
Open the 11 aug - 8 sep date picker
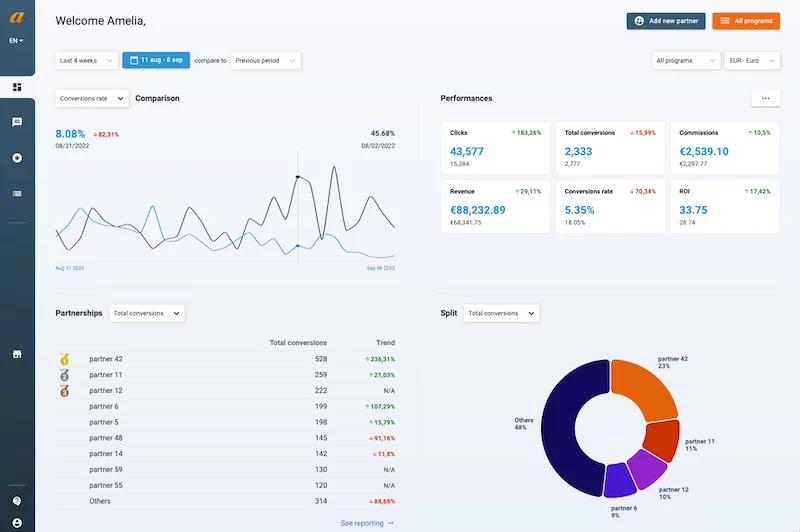click(x=156, y=61)
